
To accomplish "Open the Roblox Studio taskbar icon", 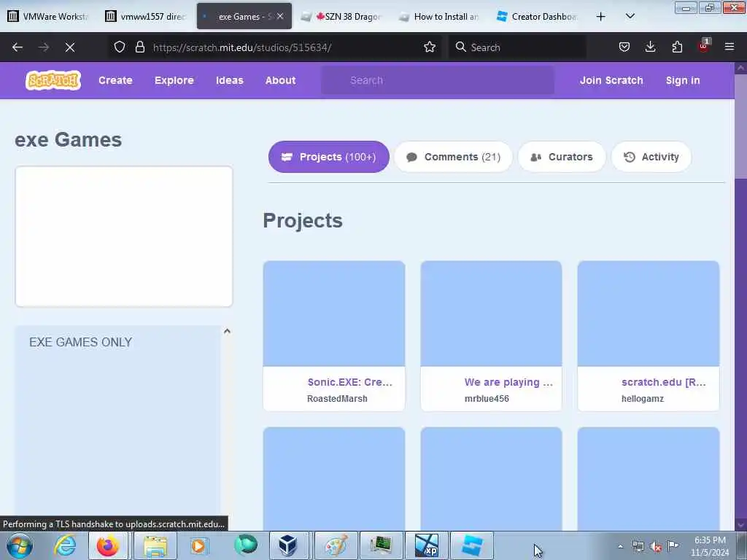I will pyautogui.click(x=472, y=545).
